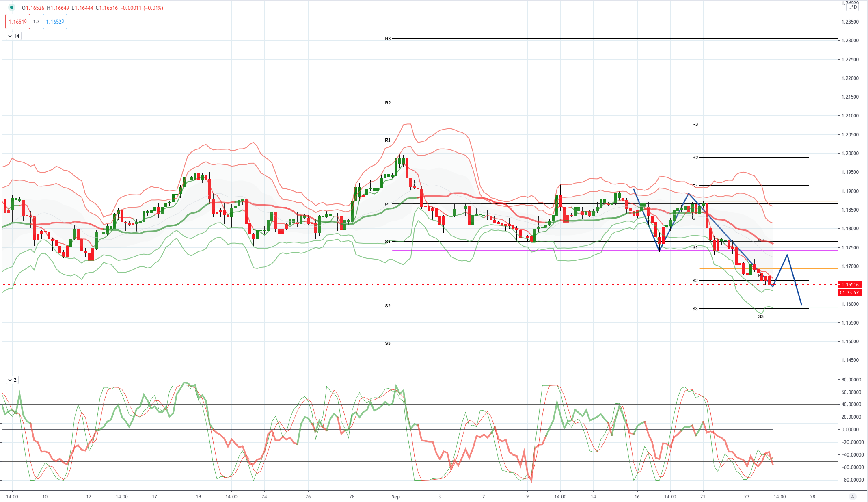Screen dimensions: 868x502
Task: Click the 1.15000 price scale label
Action: coord(850,342)
